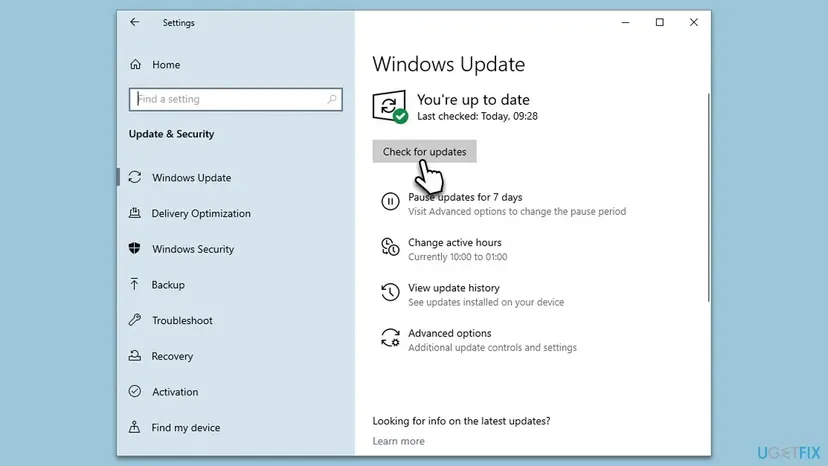Open the Troubleshoot section
The width and height of the screenshot is (828, 466).
tap(182, 320)
